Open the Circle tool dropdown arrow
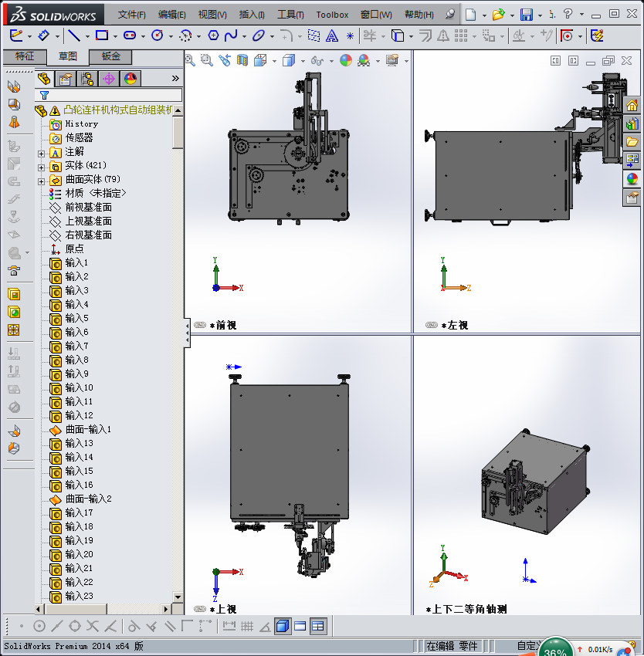This screenshot has height=656, width=644. (x=171, y=37)
